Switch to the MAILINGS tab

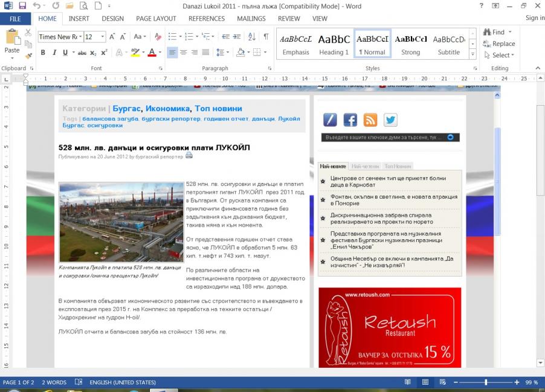251,19
